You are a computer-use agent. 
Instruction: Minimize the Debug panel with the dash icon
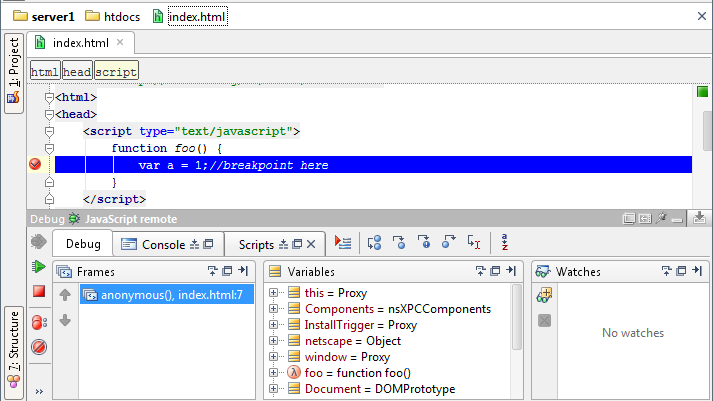click(x=677, y=220)
